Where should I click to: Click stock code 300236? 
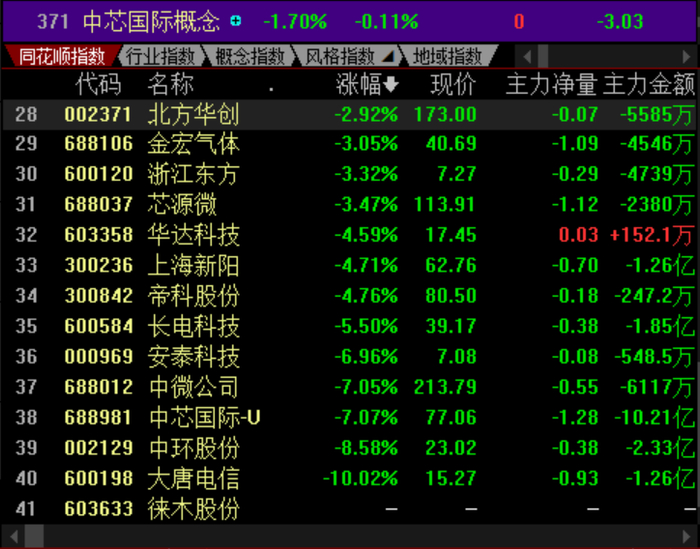(x=98, y=265)
